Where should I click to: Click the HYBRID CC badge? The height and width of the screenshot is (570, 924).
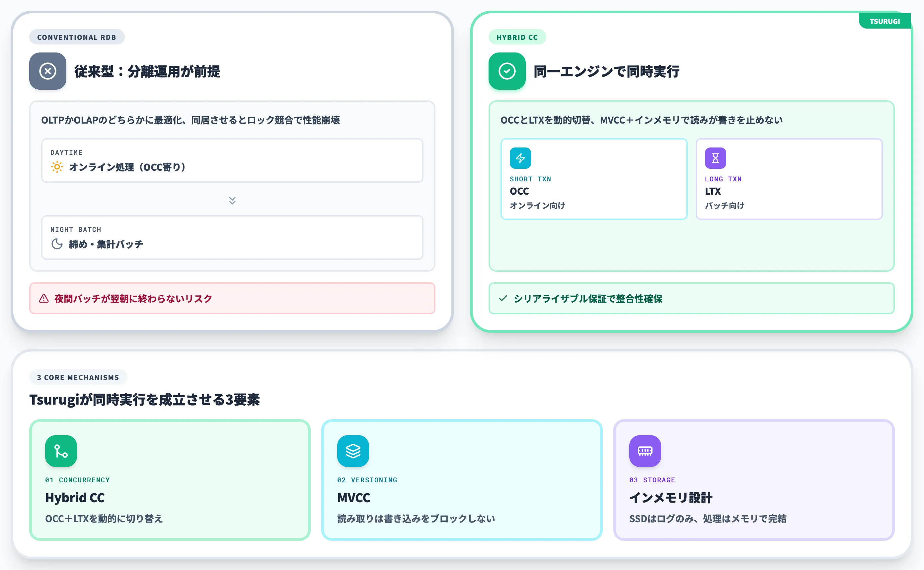click(517, 37)
